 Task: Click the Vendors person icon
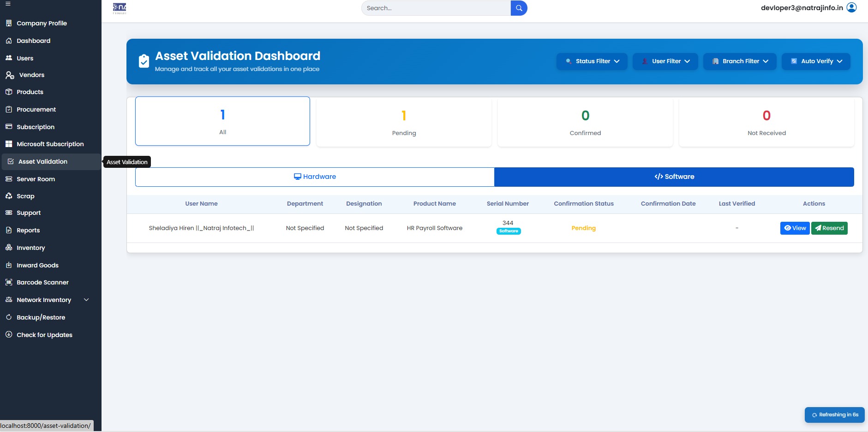[x=10, y=75]
